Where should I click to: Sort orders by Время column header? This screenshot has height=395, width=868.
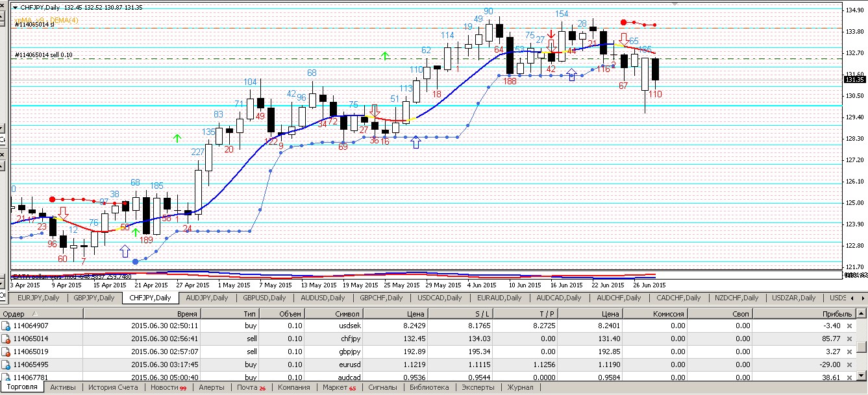pos(142,314)
